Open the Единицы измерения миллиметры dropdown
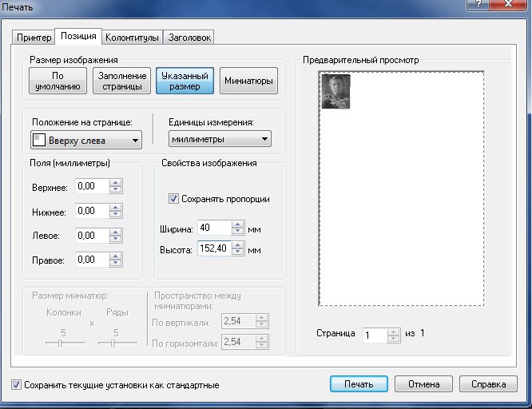The width and height of the screenshot is (532, 409). coord(220,139)
